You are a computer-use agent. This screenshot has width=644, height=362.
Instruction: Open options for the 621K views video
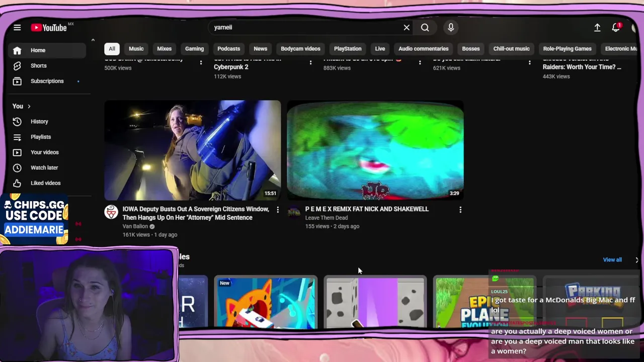pos(529,62)
